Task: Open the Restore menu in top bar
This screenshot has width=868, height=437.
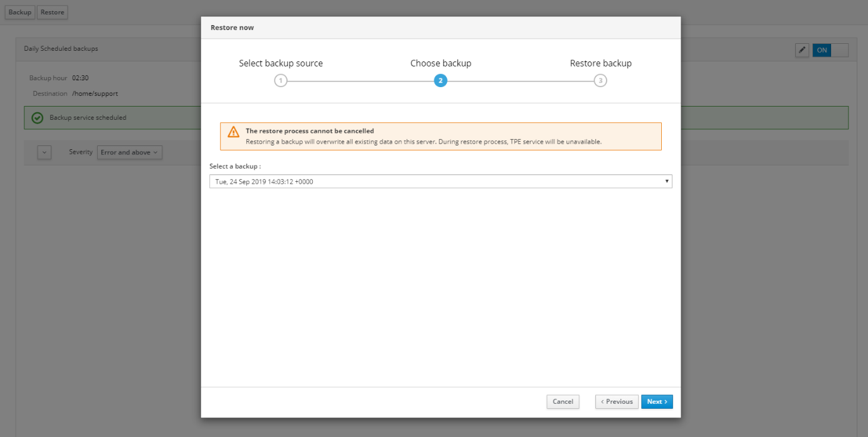Action: click(53, 13)
